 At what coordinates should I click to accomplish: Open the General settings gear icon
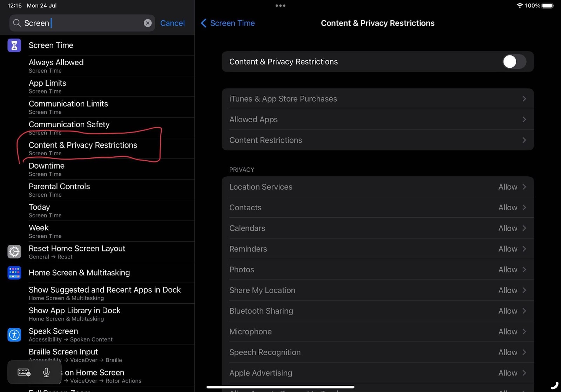tap(14, 252)
